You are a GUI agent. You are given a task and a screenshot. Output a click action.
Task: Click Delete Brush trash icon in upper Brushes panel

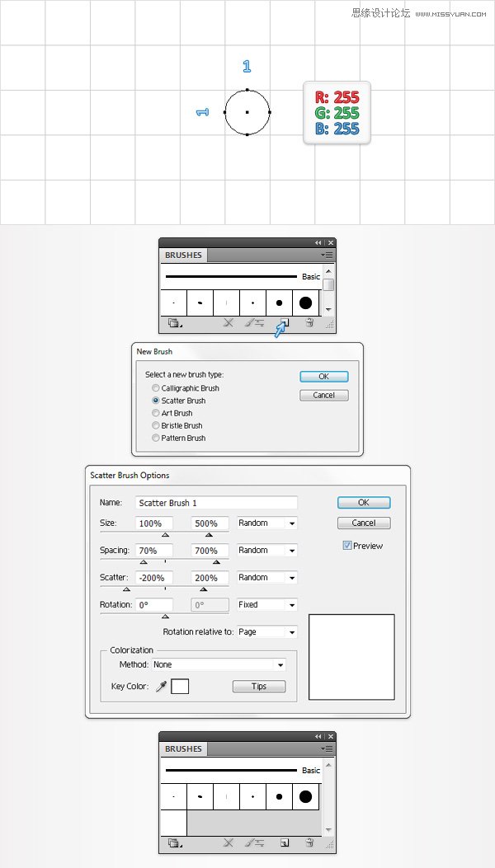310,323
